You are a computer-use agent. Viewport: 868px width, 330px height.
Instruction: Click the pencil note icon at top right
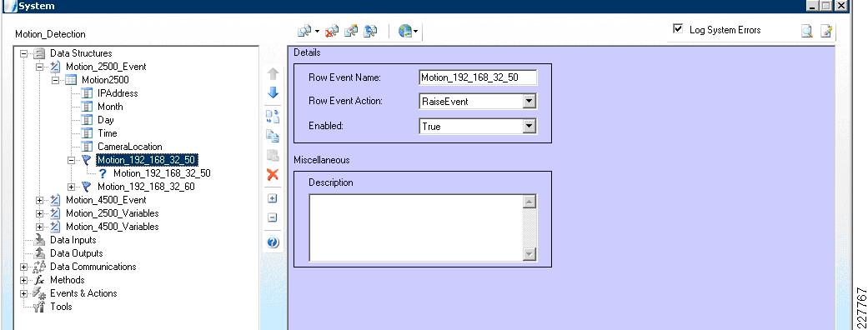826,32
